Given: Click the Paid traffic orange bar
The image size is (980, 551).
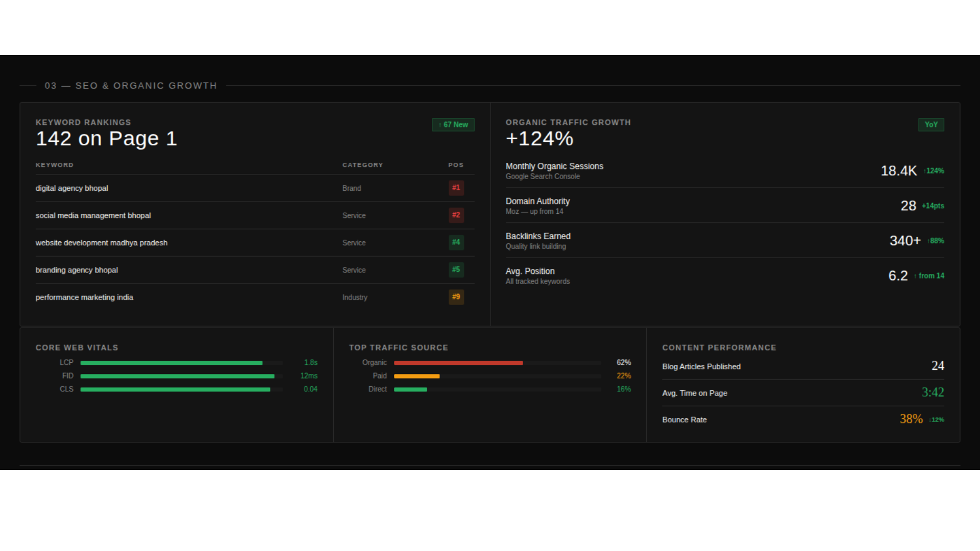Looking at the screenshot, I should tap(416, 376).
